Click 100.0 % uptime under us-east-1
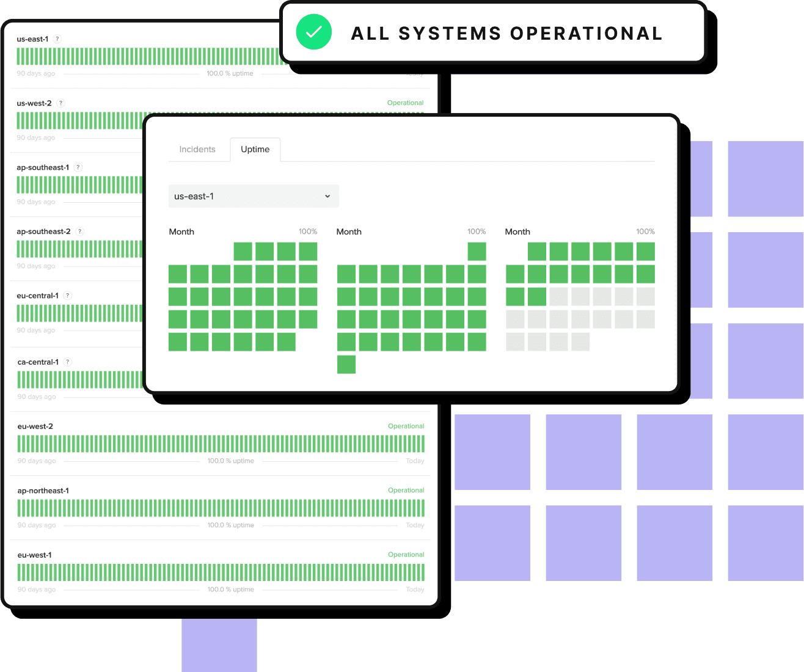804x672 pixels. coord(230,73)
